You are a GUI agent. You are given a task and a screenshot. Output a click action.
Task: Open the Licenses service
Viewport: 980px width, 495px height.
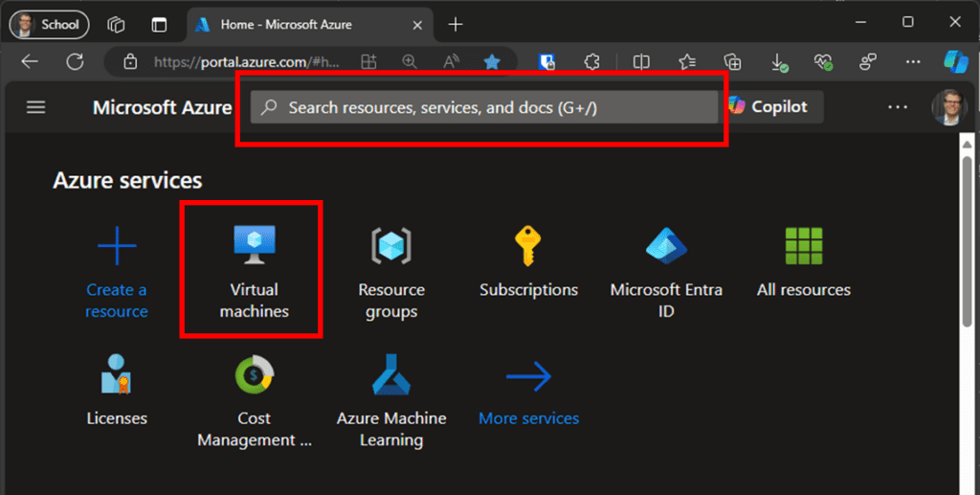pyautogui.click(x=117, y=390)
